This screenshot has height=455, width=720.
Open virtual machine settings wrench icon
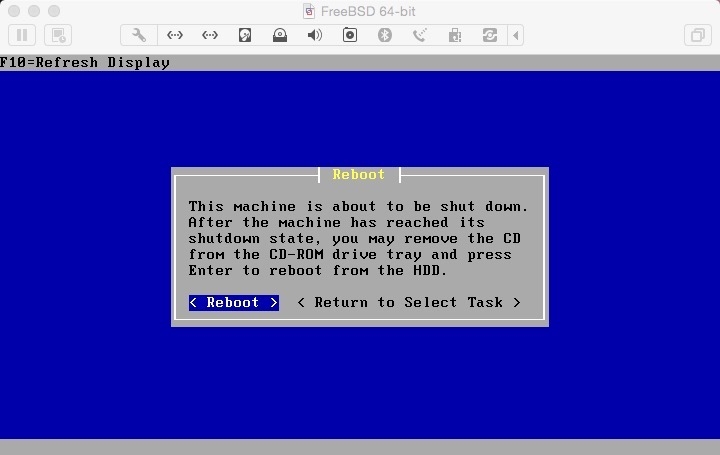pyautogui.click(x=139, y=35)
